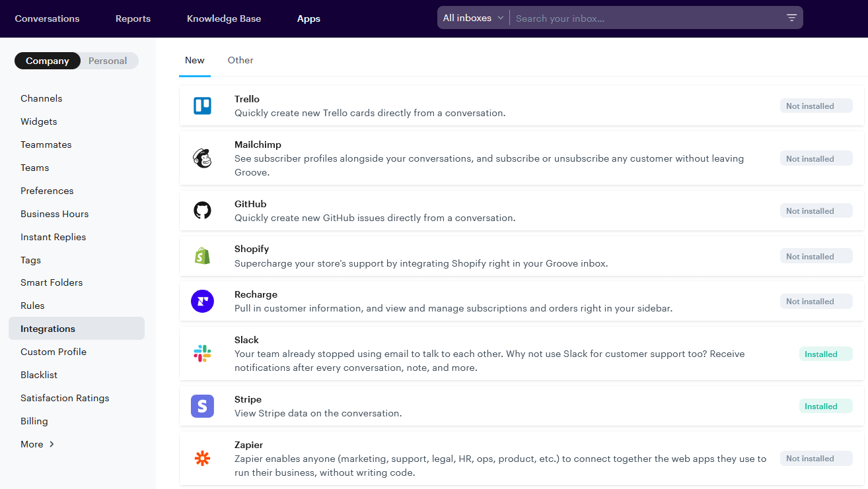The height and width of the screenshot is (489, 868).
Task: Click the Slack logo icon
Action: (202, 353)
